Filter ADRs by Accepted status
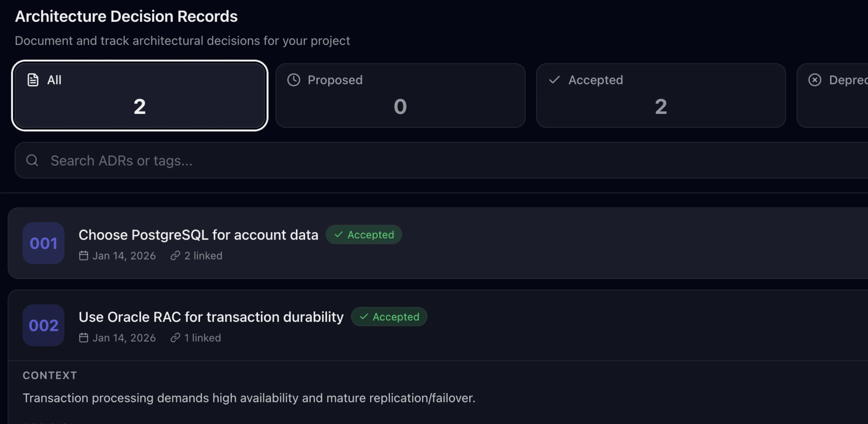The width and height of the screenshot is (868, 424). 661,95
